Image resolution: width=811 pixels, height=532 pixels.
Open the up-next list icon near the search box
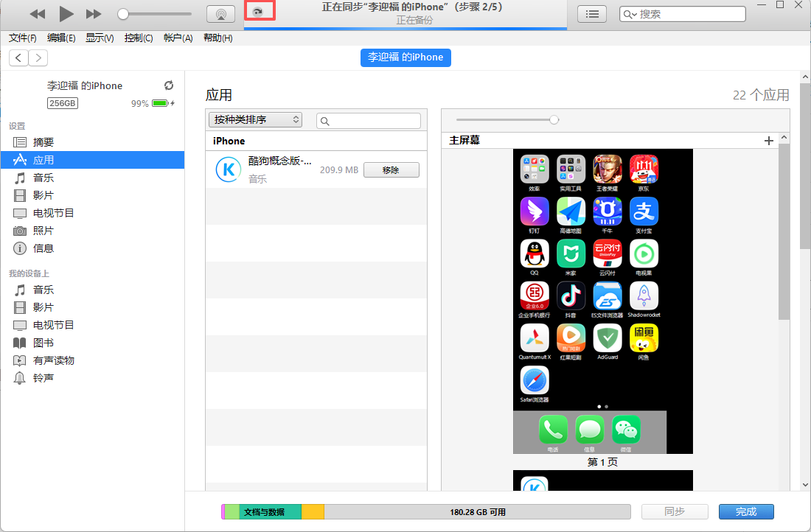(592, 13)
